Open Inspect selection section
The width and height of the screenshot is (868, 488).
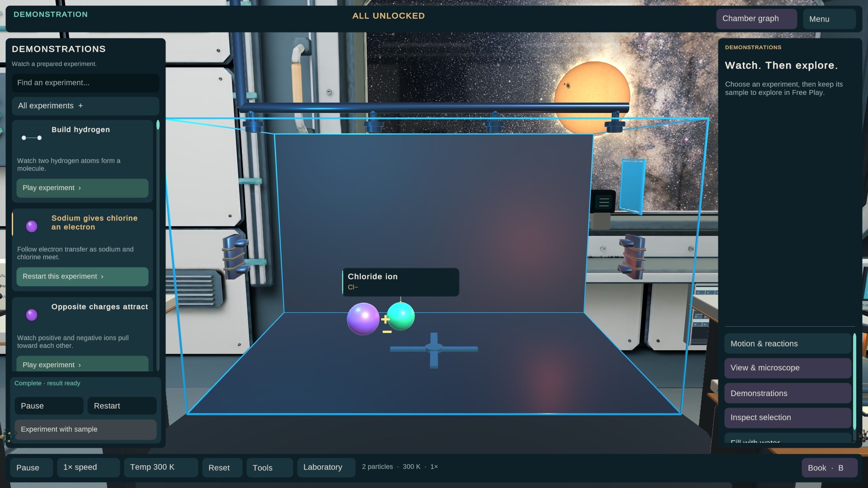click(788, 418)
